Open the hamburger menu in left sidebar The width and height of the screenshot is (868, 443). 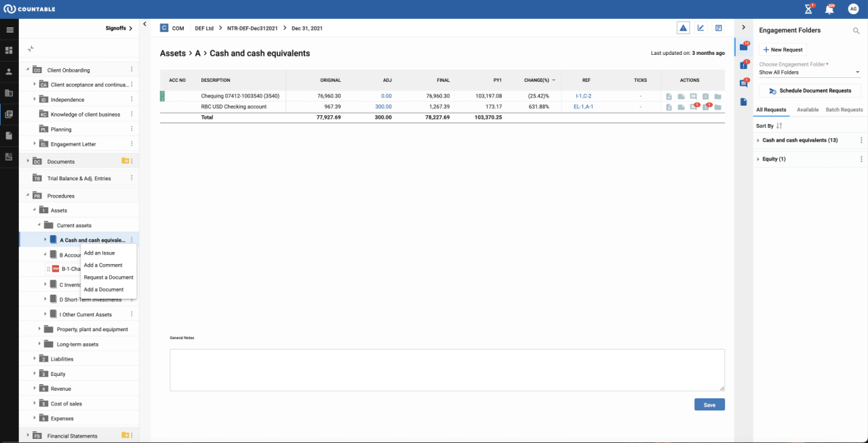tap(9, 30)
